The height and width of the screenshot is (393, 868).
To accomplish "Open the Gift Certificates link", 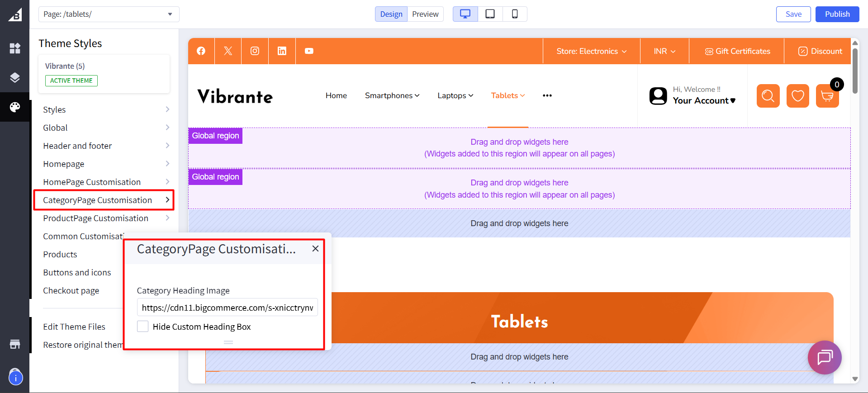I will click(737, 51).
